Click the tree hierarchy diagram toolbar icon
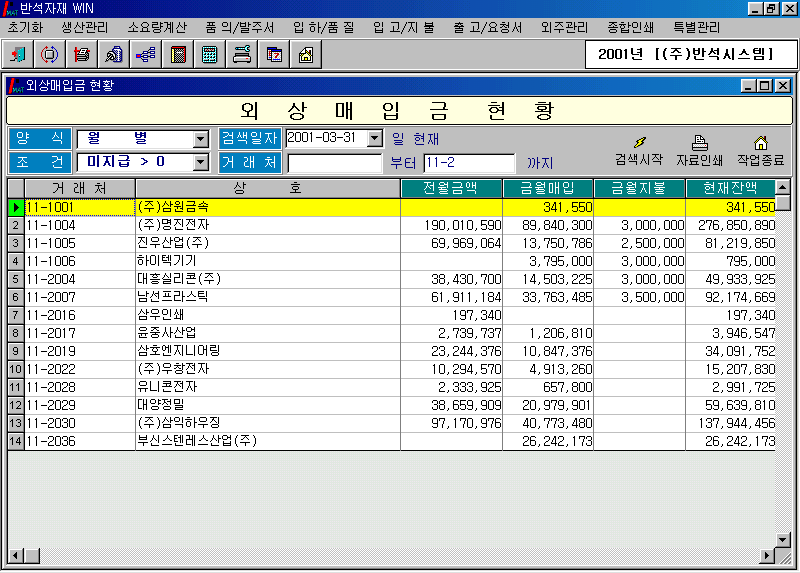Screen dimensions: 800x573 [x=145, y=54]
